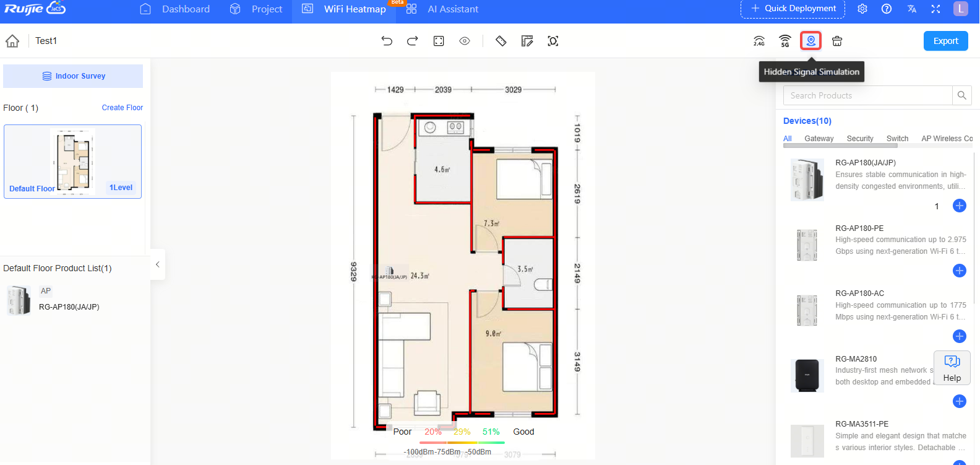Click the trash clear icon in the toolbar
This screenshot has height=465, width=980.
[837, 41]
